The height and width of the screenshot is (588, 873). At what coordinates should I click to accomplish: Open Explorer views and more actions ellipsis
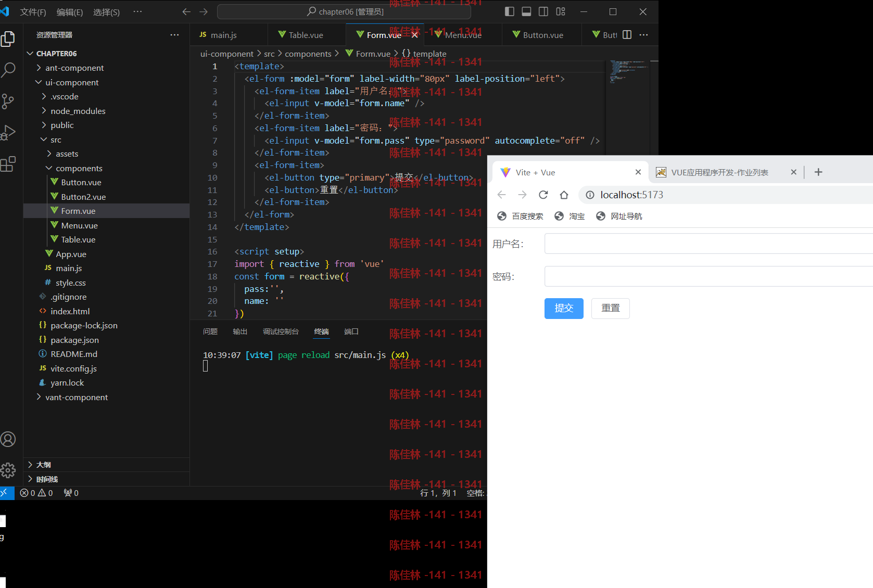(174, 35)
